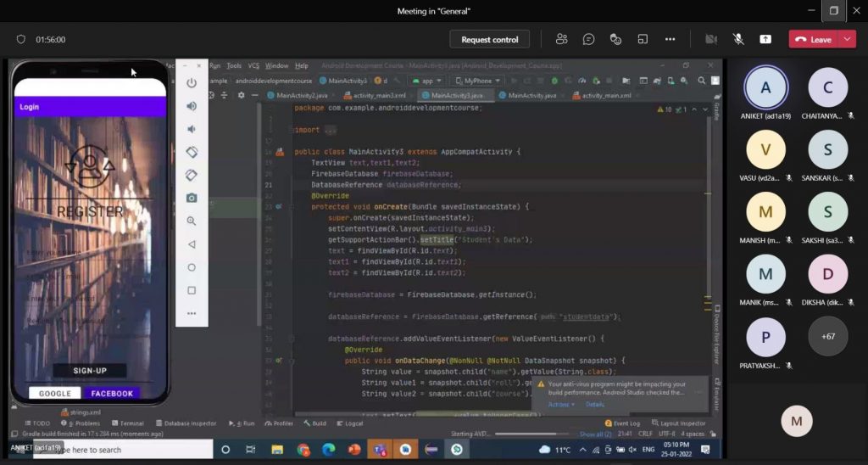This screenshot has width=868, height=465.
Task: Open the MyPhone device dropdown
Action: 478,81
